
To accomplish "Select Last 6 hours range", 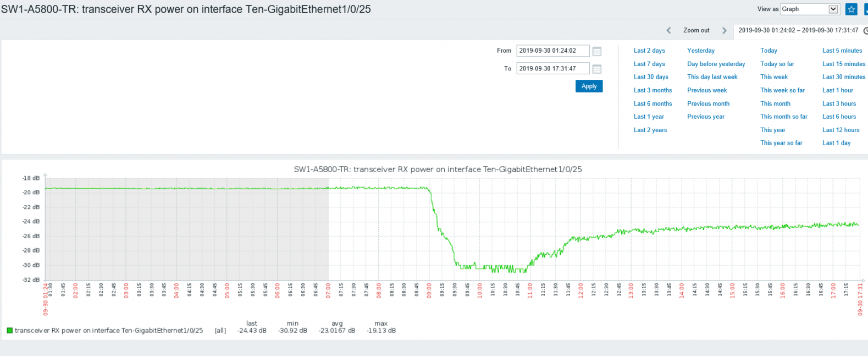I will [x=839, y=117].
